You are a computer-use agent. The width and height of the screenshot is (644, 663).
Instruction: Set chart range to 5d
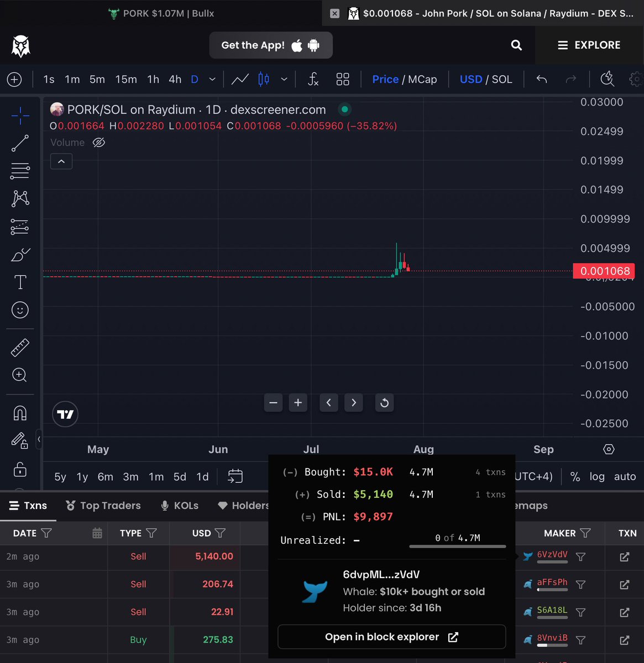coord(180,476)
